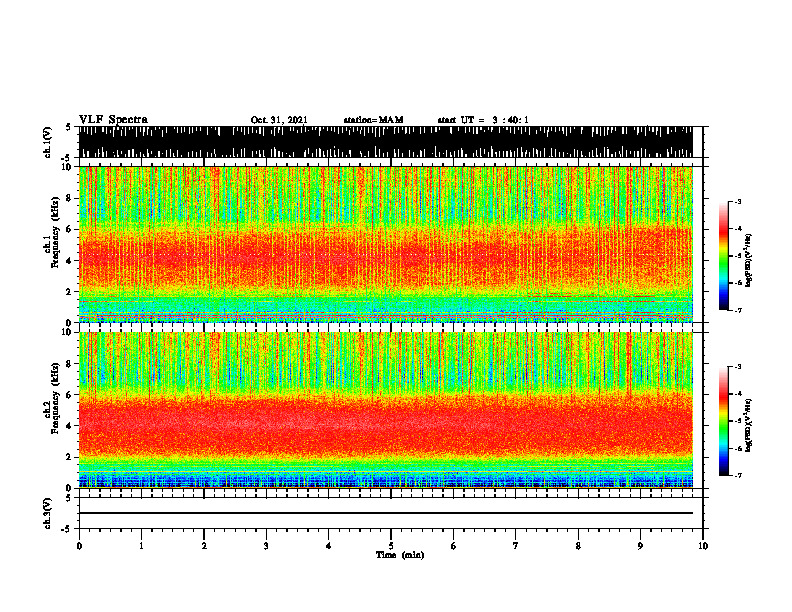Click the -3 label on ch.1 colorbar

tap(737, 201)
